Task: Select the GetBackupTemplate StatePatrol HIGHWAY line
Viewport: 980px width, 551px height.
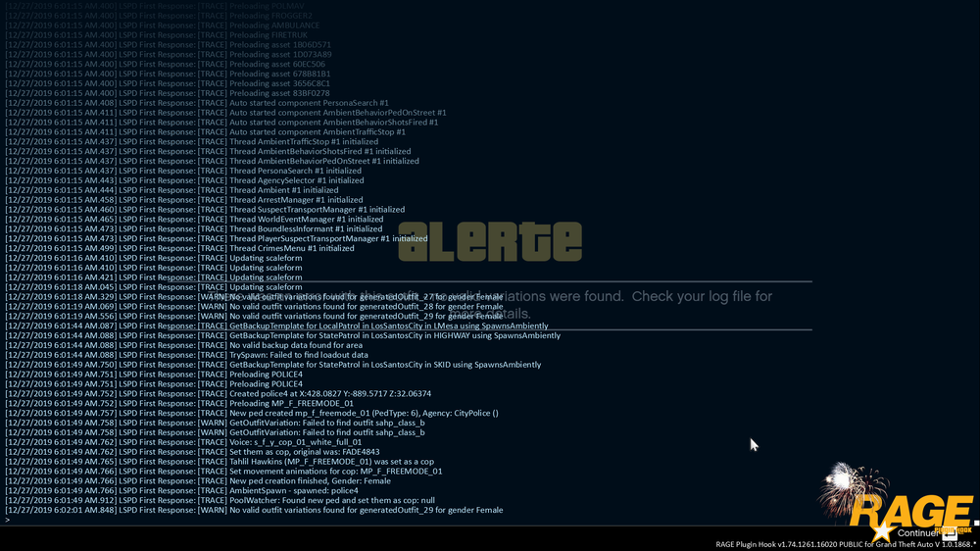Action: (282, 335)
